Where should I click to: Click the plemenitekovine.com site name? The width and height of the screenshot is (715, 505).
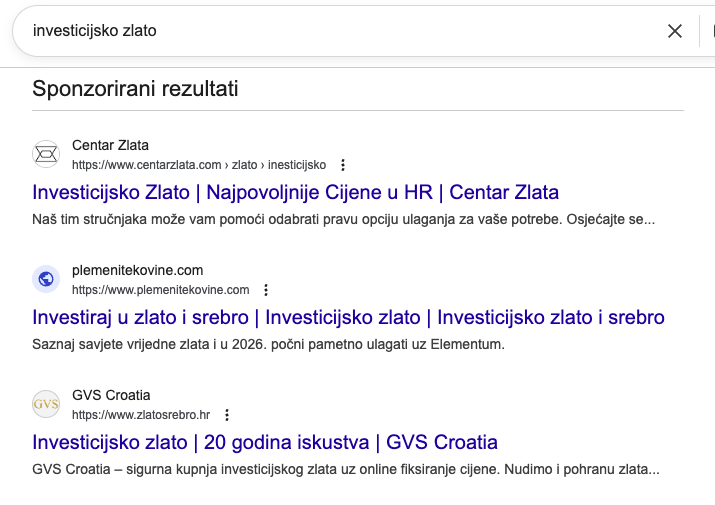[137, 270]
